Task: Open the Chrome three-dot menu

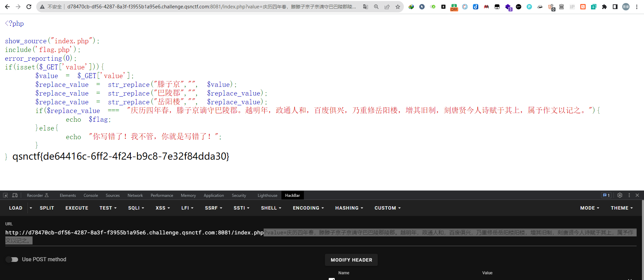Action: click(637, 7)
